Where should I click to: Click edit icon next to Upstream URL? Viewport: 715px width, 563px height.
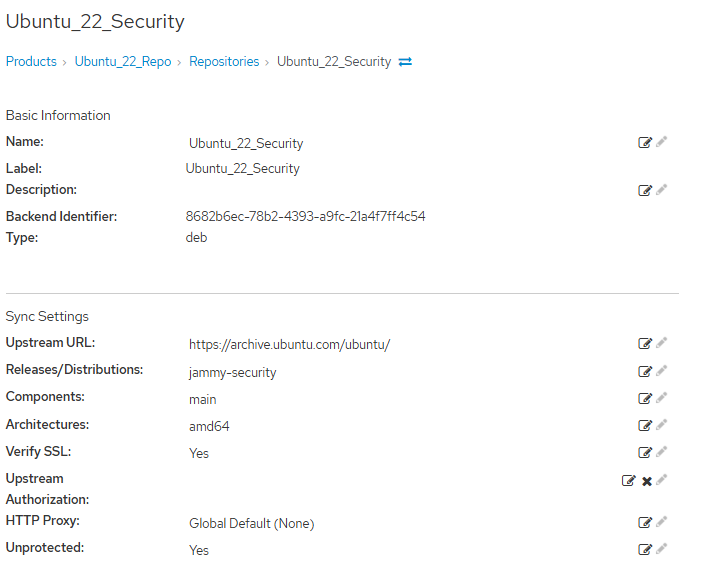645,343
